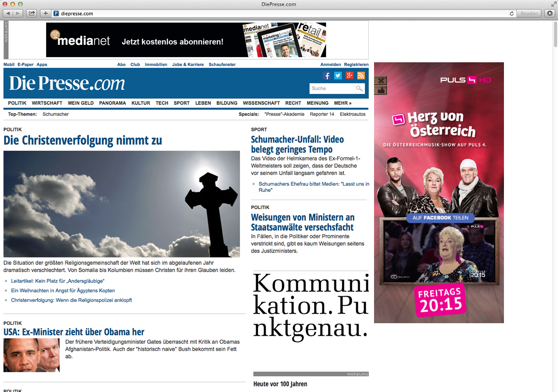Click the cross silhouette article image

coord(122,204)
